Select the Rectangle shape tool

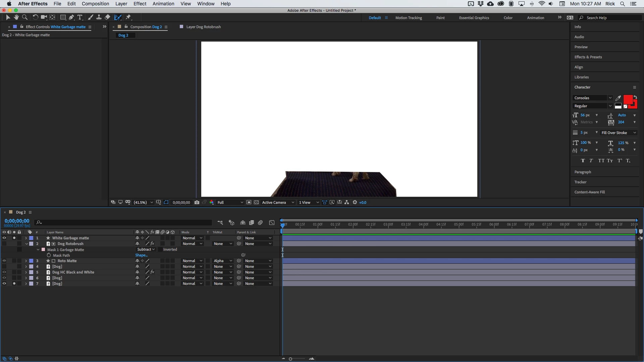pos(63,17)
